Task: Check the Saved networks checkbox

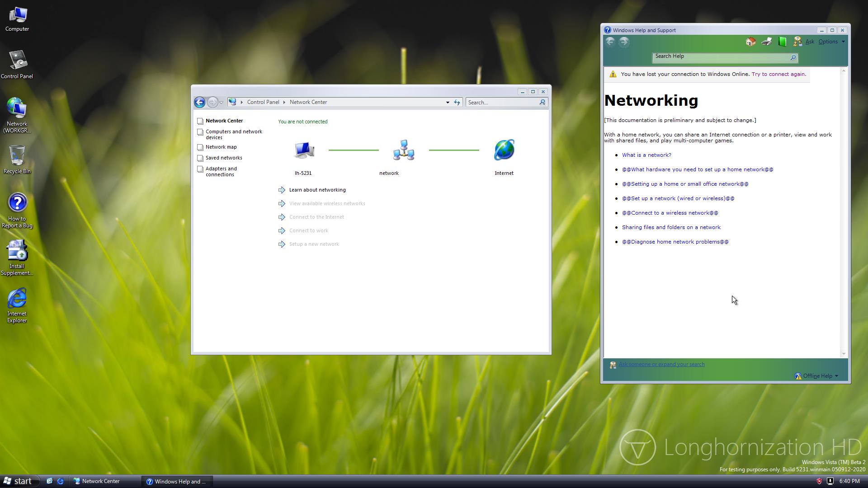Action: point(200,158)
